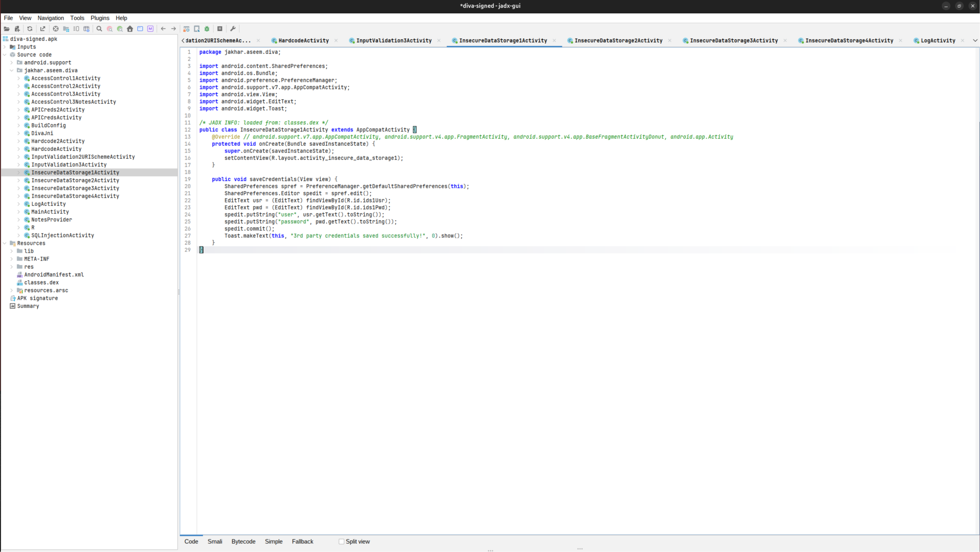Open class search (red magnifier icon)

click(110, 29)
